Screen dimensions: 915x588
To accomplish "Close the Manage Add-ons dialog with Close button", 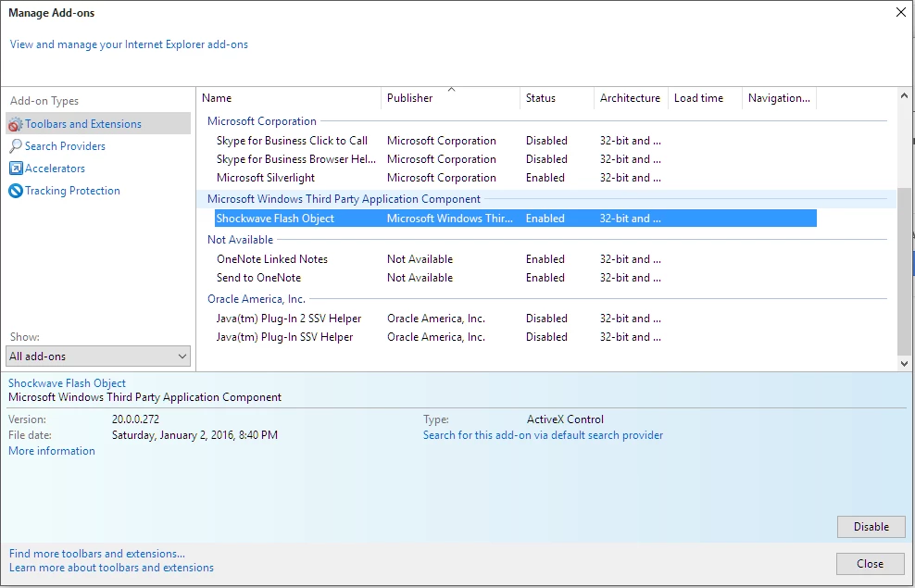I will point(870,564).
